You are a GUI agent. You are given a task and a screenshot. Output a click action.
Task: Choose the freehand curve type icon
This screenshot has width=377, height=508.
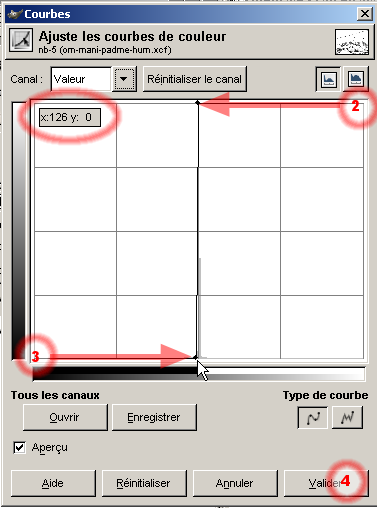point(347,417)
